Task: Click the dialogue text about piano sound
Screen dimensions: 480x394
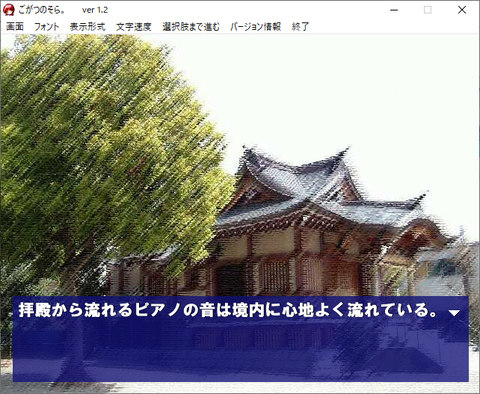Action: (228, 310)
